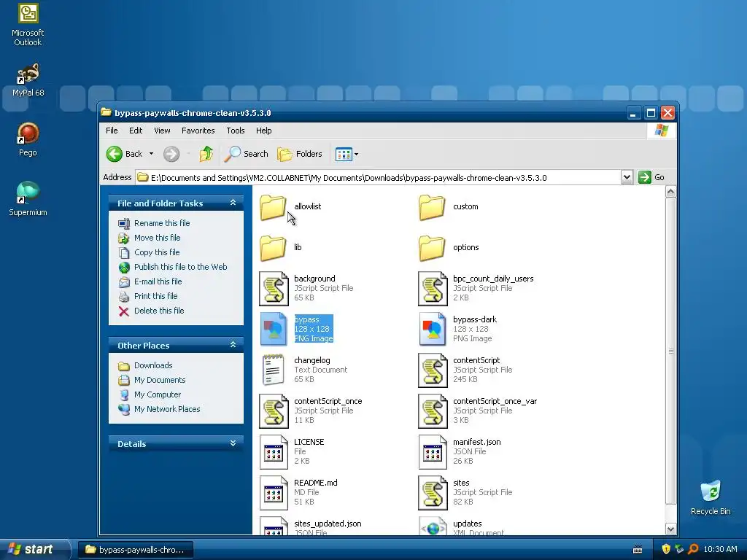Select the changelog text document icon
Image resolution: width=747 pixels, height=560 pixels.
click(274, 370)
